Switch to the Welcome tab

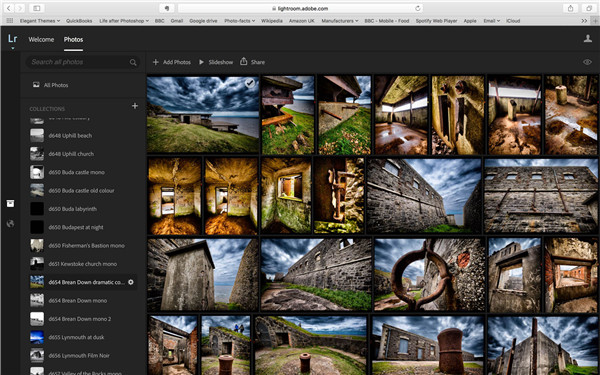click(41, 39)
